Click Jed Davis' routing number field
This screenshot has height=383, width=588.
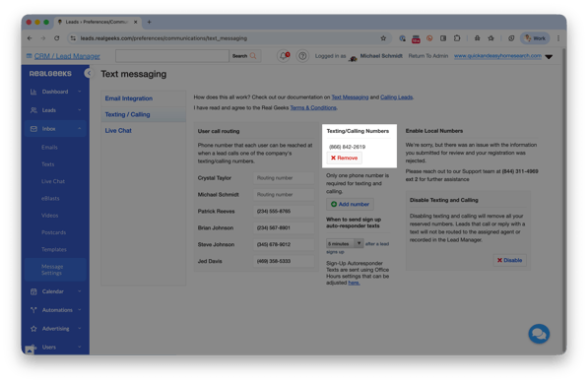tap(284, 261)
